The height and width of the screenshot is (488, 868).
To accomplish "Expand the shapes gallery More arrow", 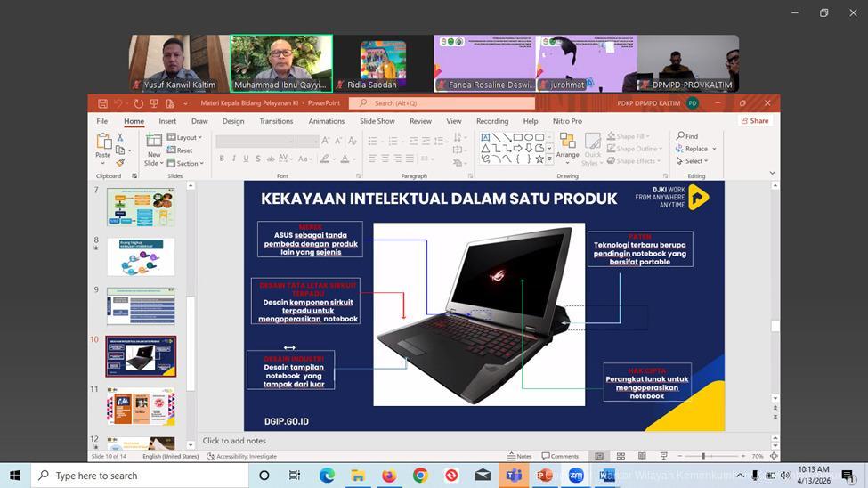I will click(549, 159).
